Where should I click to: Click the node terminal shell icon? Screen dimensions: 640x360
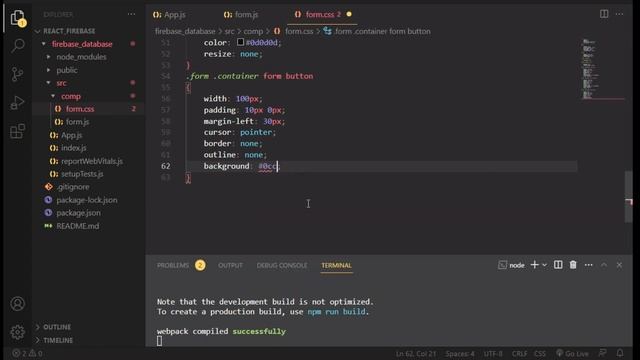click(x=502, y=265)
